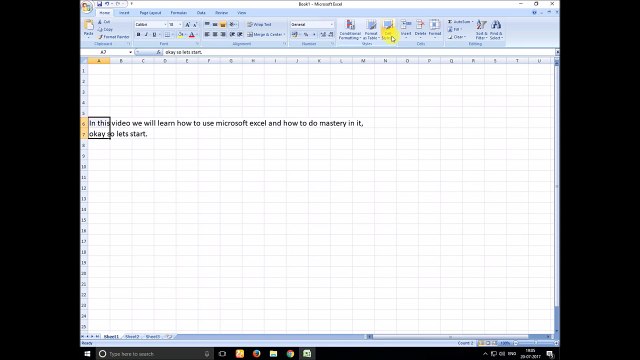This screenshot has height=360, width=640.
Task: Switch to Page Layout view in status bar
Action: pos(488,343)
